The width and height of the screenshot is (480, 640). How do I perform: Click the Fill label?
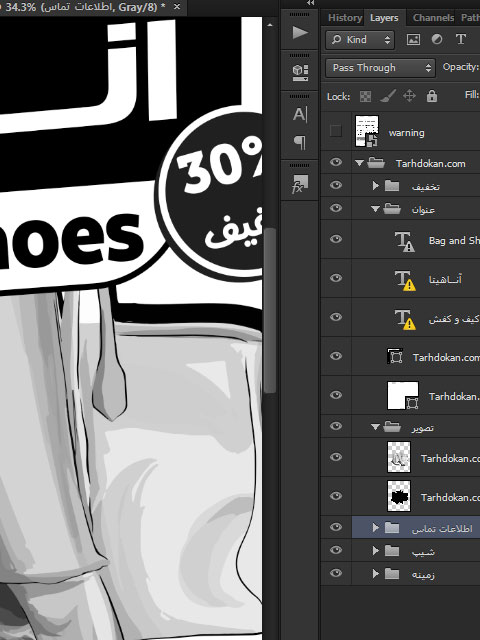[471, 95]
